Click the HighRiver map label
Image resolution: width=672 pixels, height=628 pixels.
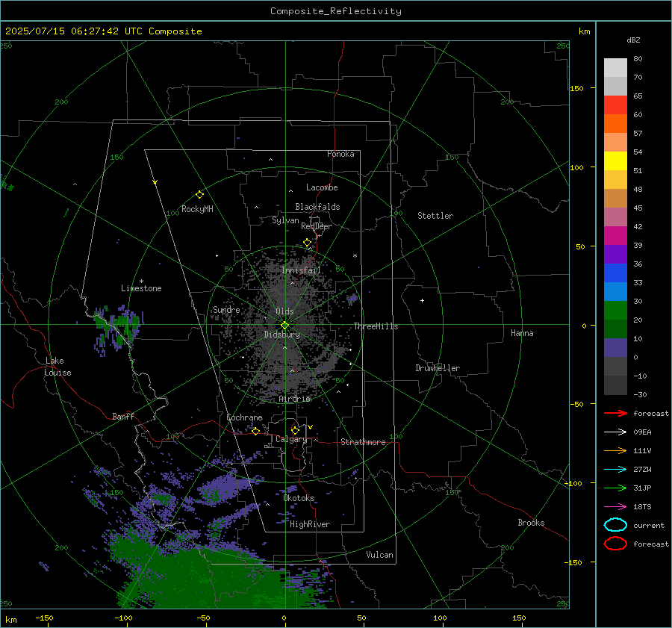(310, 524)
